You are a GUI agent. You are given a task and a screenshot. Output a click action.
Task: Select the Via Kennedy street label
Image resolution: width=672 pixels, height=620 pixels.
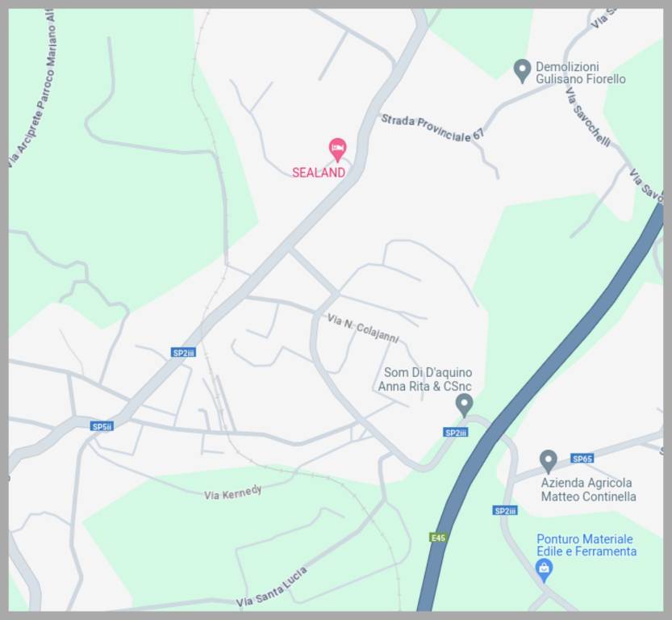(232, 493)
